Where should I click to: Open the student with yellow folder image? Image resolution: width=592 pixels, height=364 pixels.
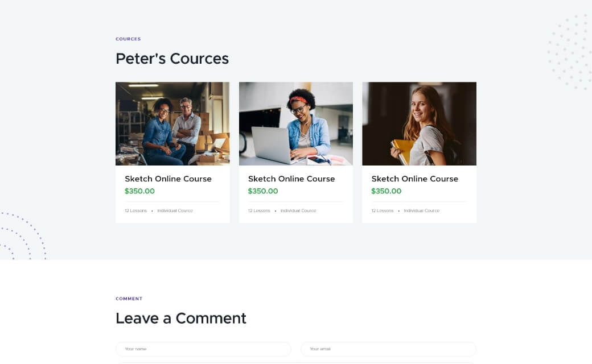pos(419,124)
